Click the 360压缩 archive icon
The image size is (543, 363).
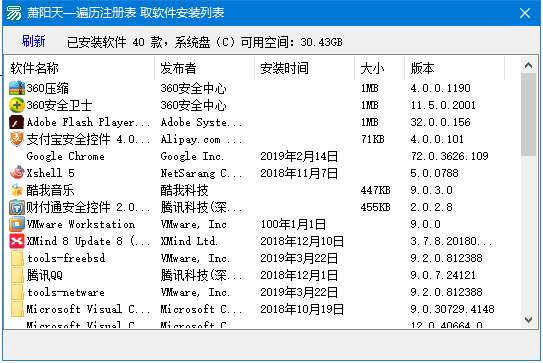tap(17, 88)
